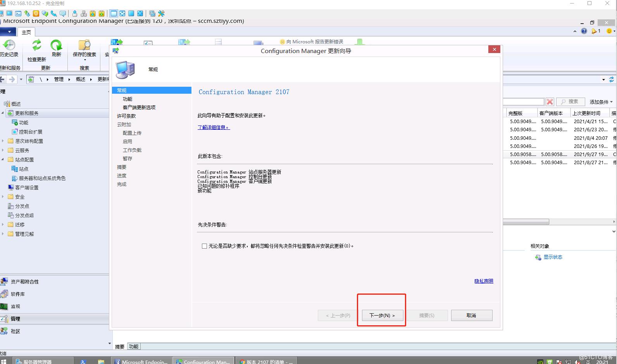The image size is (617, 364).
Task: Switch to the 功能 bottom tab
Action: (x=134, y=347)
